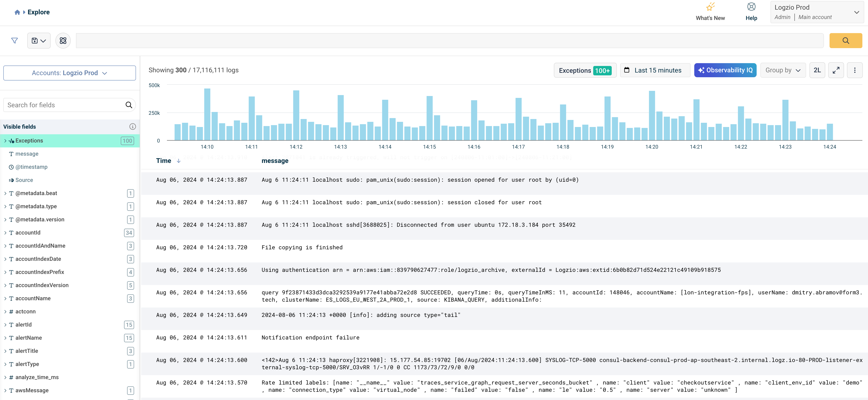Click the message column header
The image size is (868, 400).
[x=275, y=161]
